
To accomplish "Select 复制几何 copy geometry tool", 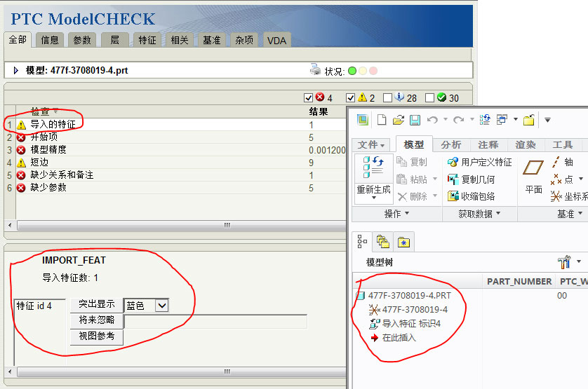I will click(x=471, y=179).
